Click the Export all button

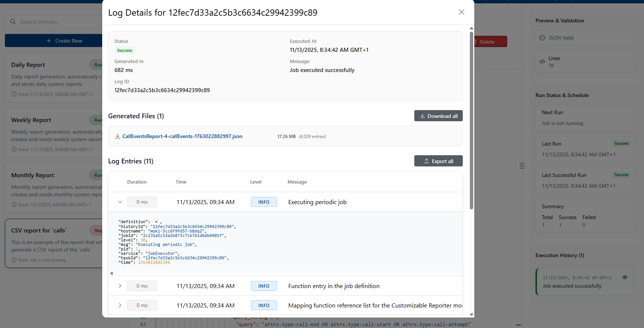click(x=438, y=161)
